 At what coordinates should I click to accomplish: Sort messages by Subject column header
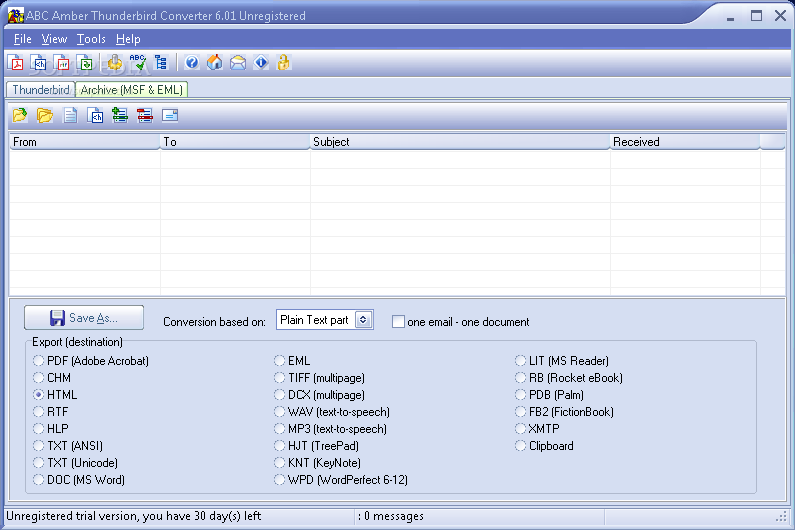tap(460, 142)
